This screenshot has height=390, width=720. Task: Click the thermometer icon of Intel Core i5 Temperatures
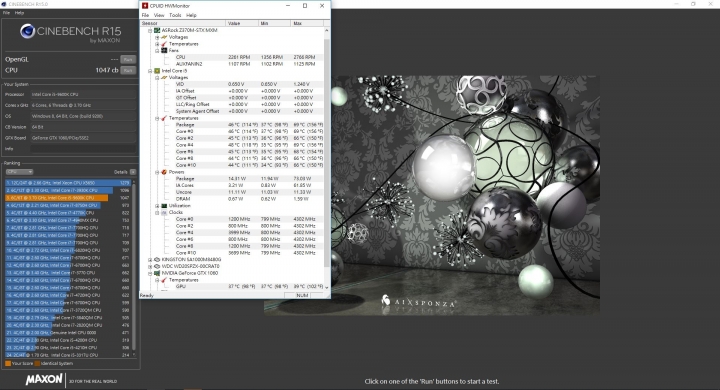164,118
